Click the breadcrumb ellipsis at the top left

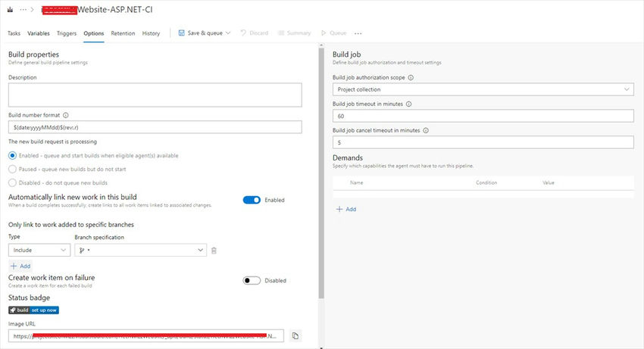23,11
